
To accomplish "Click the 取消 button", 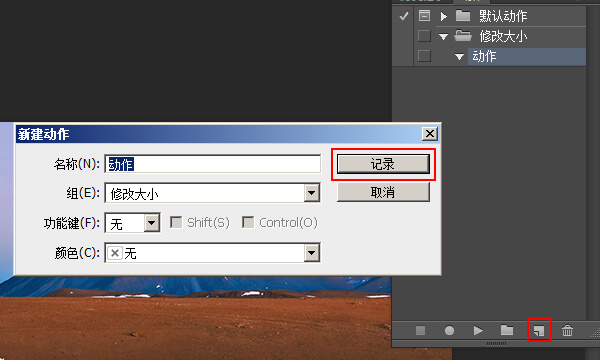I will tap(383, 192).
